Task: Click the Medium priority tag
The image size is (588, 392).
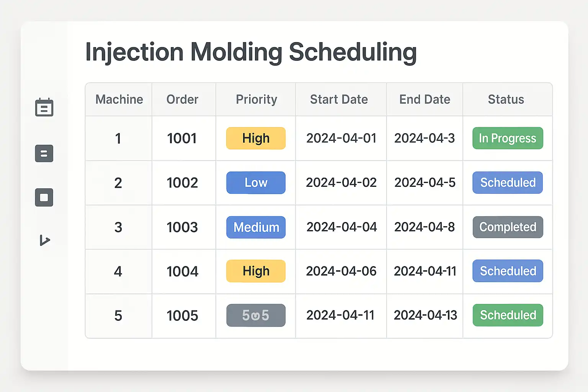Action: click(x=256, y=227)
